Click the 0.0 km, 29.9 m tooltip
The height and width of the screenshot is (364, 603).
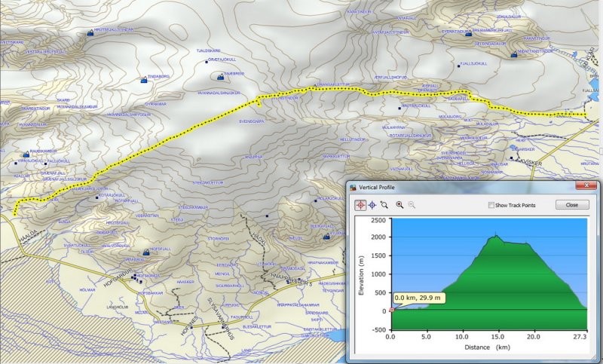tap(419, 298)
